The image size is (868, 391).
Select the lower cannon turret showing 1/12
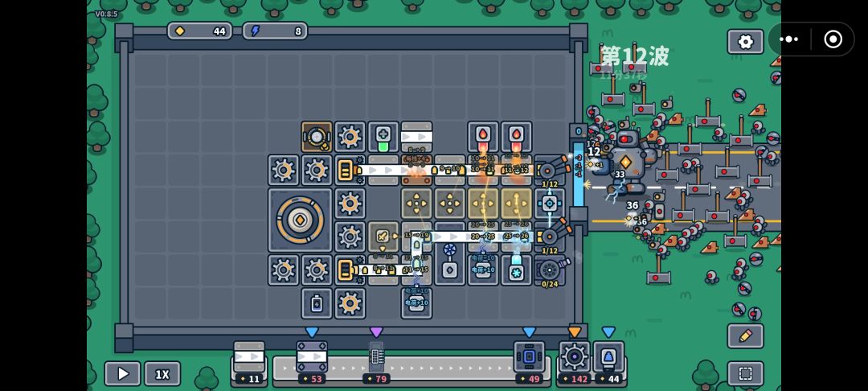tap(551, 237)
